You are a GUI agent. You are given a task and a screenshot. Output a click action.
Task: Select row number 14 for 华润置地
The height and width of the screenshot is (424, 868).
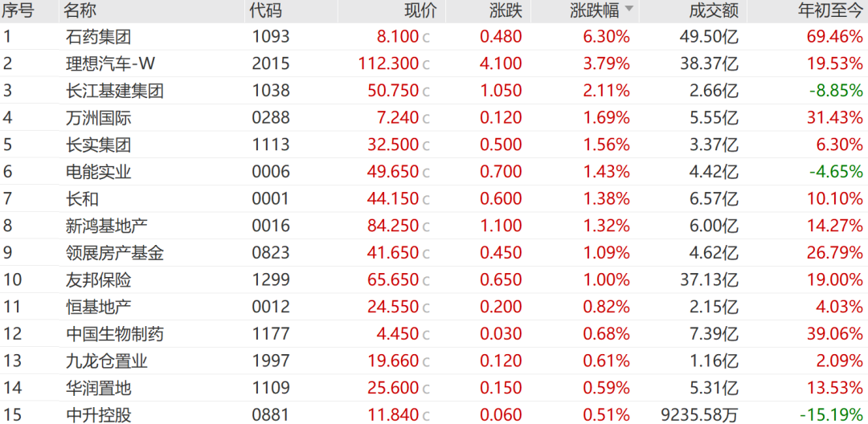pos(12,389)
